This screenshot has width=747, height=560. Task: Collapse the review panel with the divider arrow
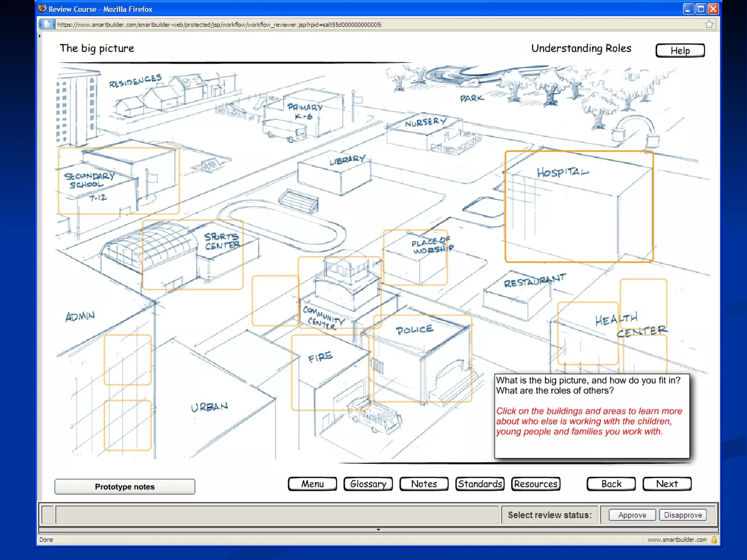click(378, 529)
